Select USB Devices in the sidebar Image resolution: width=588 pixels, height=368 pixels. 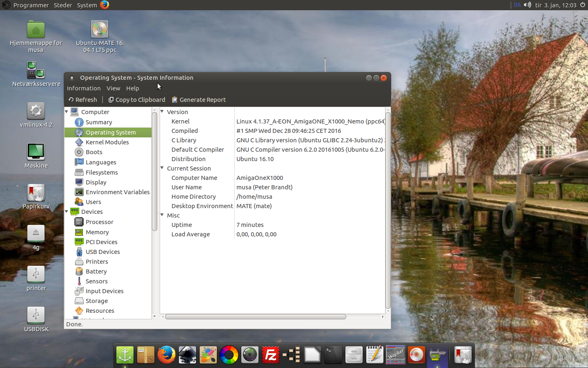[x=102, y=252]
